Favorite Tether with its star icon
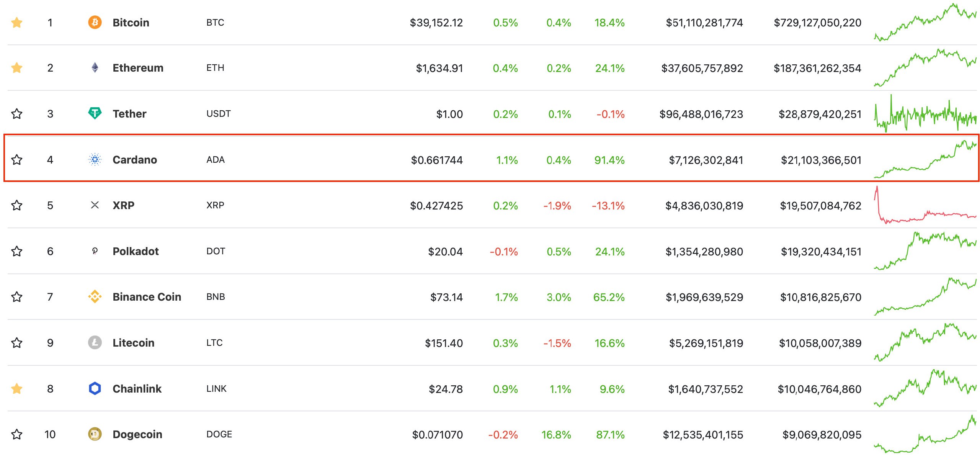Viewport: 980px width, 455px height. pos(17,114)
